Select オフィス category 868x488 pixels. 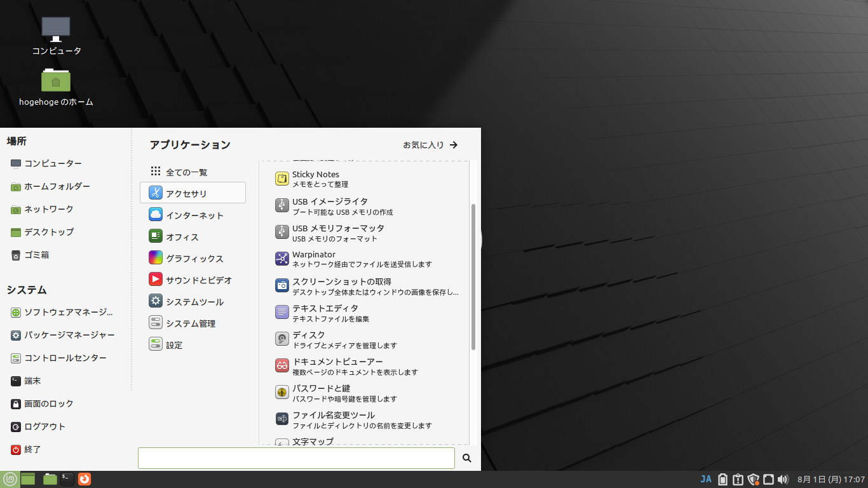[x=193, y=236]
